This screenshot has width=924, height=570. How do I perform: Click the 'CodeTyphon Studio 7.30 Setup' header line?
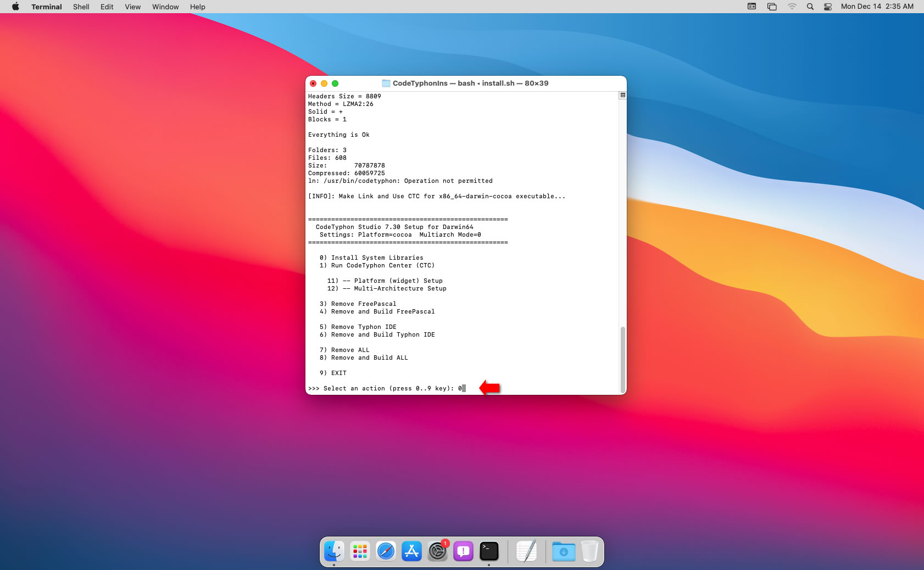(394, 227)
